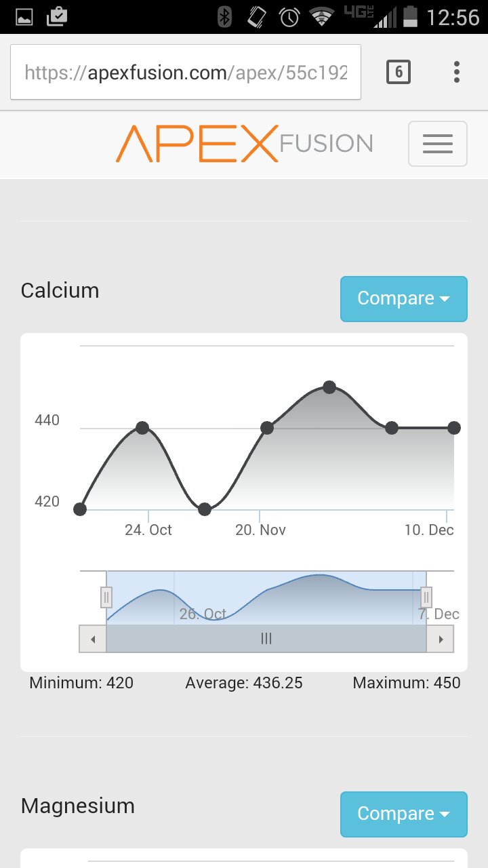Tap the alarm clock icon in the status bar
This screenshot has height=868, width=488.
click(x=289, y=16)
